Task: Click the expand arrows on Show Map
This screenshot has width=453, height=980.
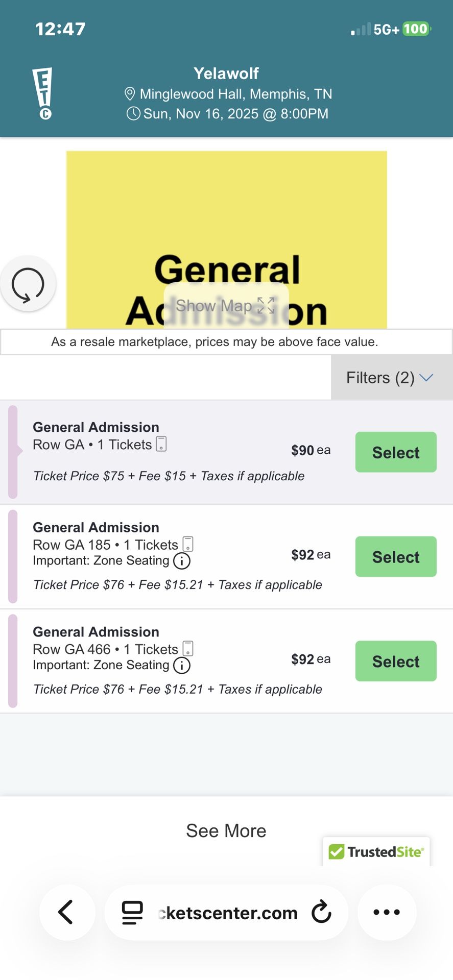Action: tap(266, 305)
